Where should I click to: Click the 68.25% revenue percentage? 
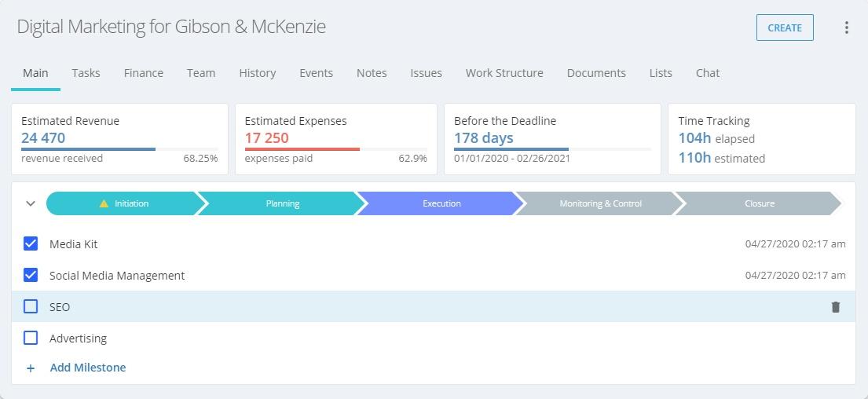coord(200,159)
